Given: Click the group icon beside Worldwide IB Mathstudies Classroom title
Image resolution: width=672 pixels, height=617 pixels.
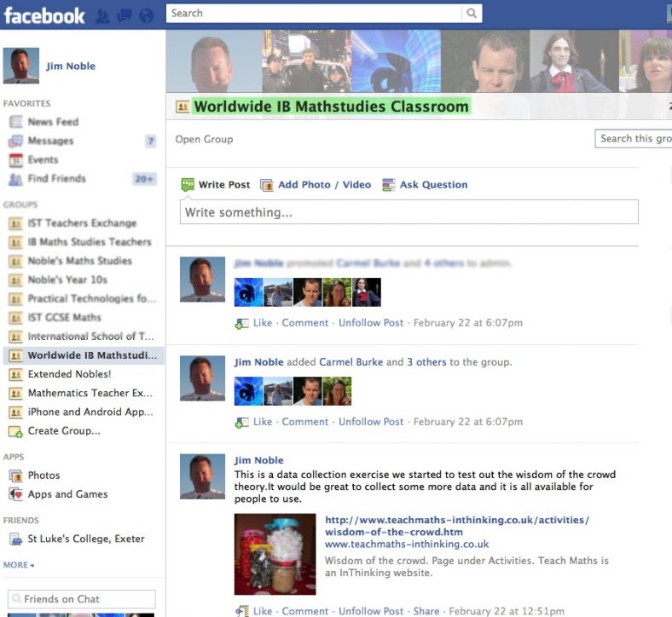Looking at the screenshot, I should [182, 107].
